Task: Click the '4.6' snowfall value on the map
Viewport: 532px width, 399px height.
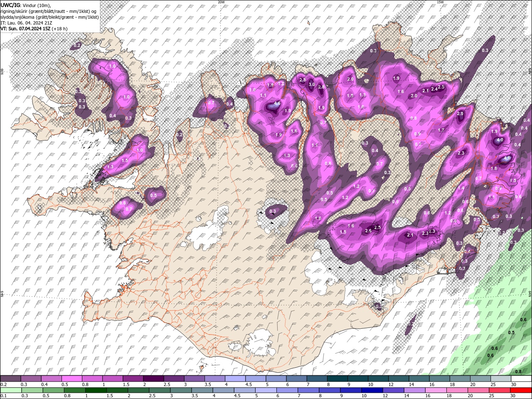Action: (278, 103)
